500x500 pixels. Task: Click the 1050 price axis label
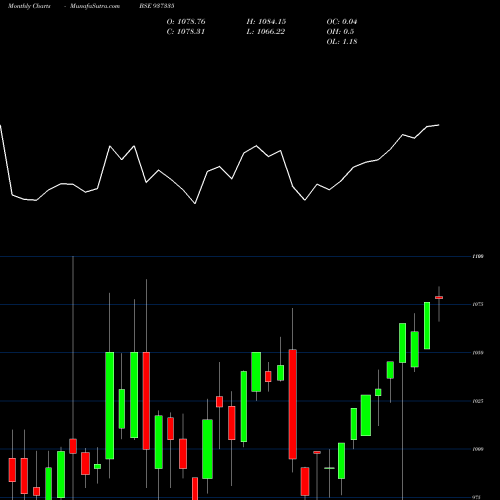click(x=478, y=353)
